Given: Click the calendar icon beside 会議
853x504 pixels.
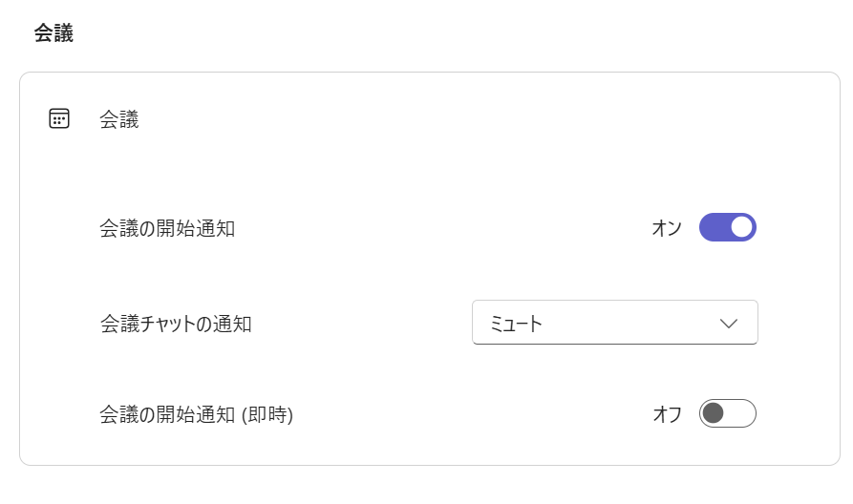Looking at the screenshot, I should (x=59, y=119).
